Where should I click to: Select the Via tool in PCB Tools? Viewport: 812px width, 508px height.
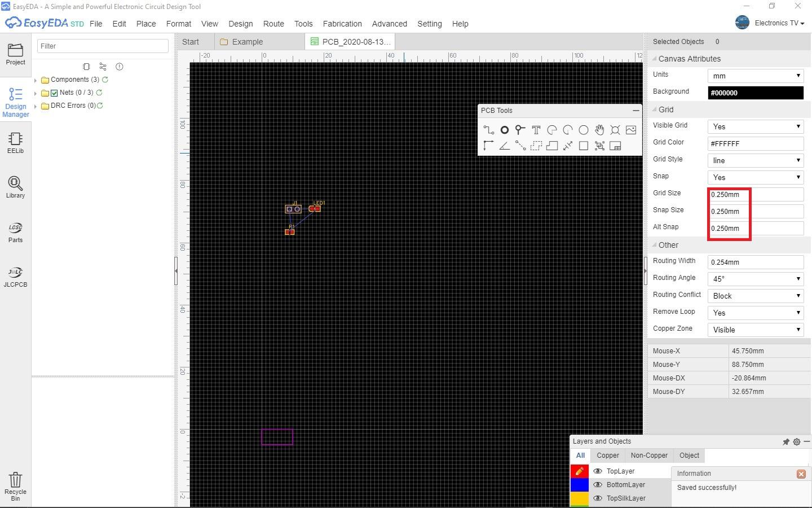tap(520, 130)
